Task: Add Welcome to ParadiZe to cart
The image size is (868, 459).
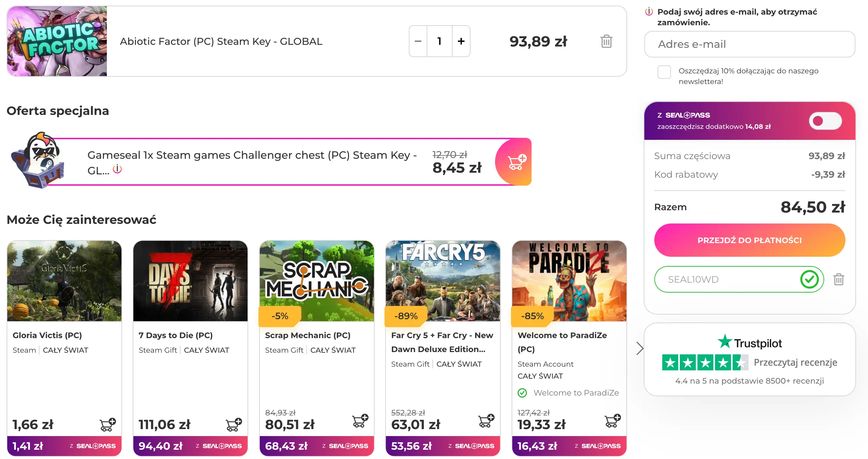Action: (612, 420)
